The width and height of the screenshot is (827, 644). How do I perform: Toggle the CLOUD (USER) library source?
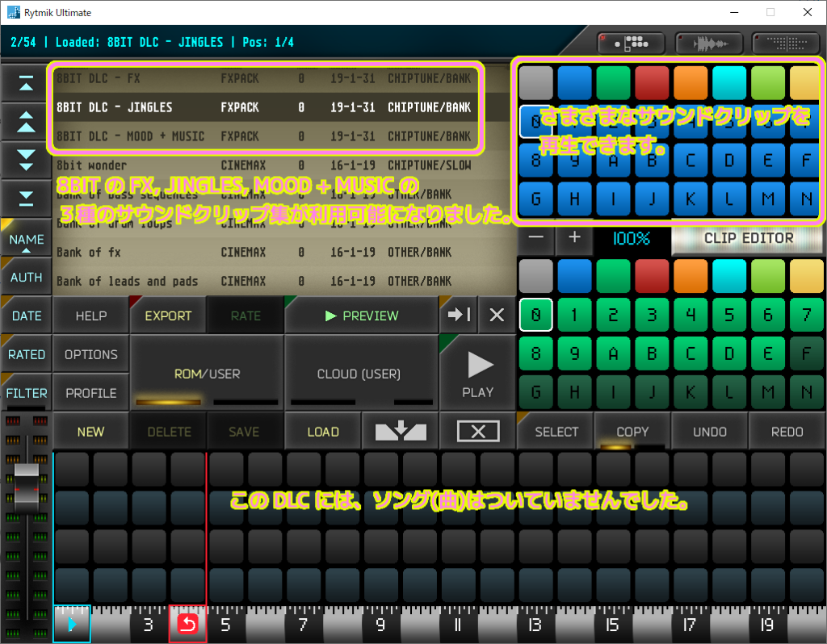pyautogui.click(x=360, y=373)
